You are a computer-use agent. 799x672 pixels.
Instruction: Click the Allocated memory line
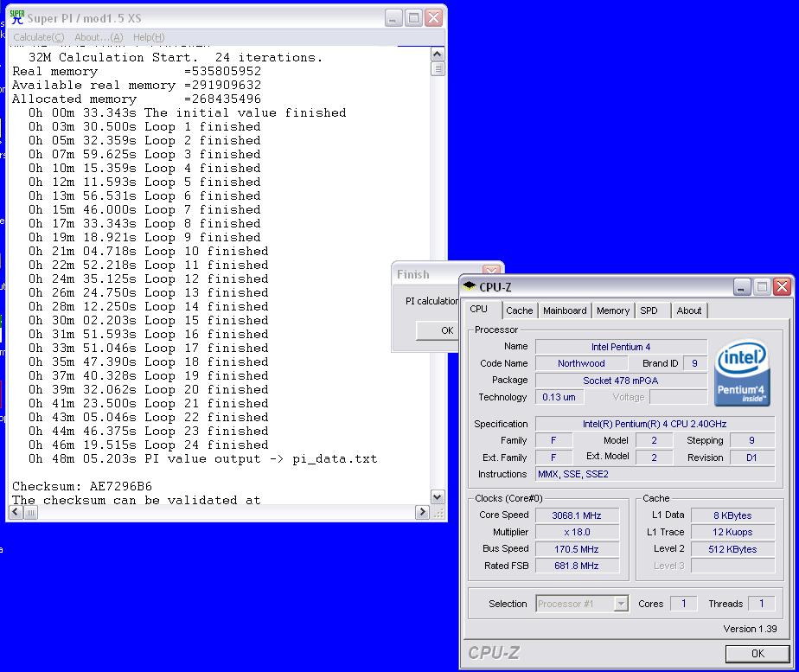[x=137, y=99]
